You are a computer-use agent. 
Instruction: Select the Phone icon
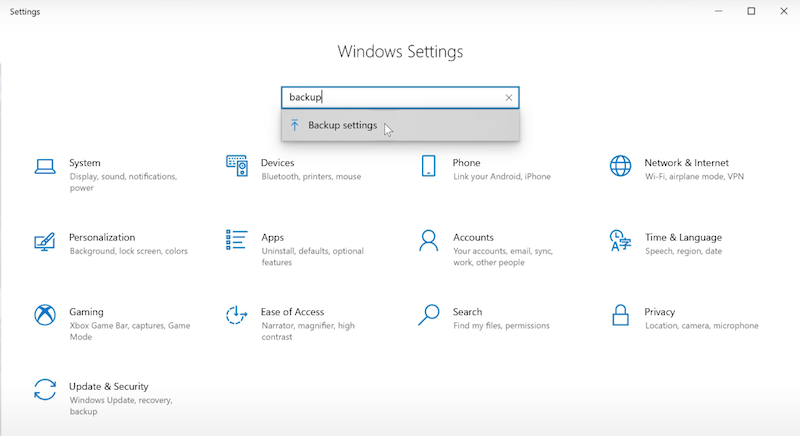(429, 166)
